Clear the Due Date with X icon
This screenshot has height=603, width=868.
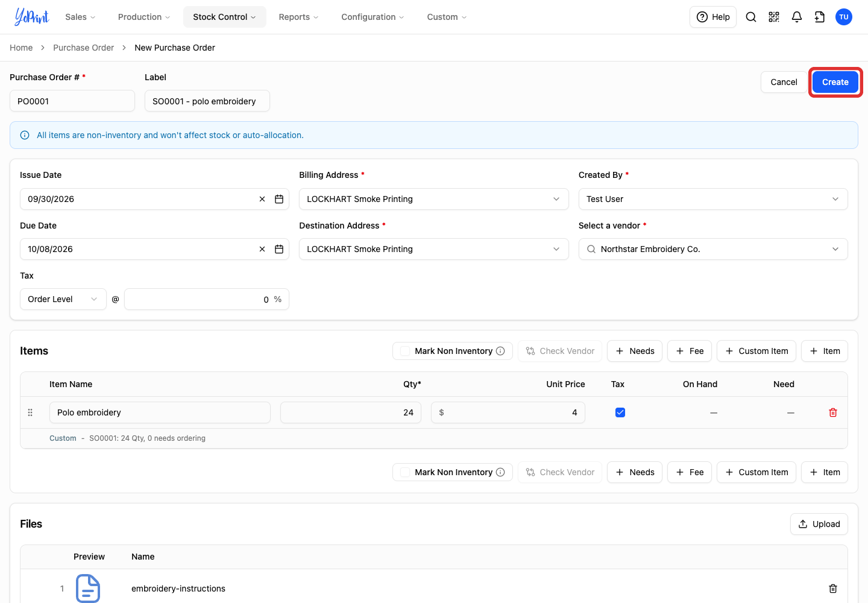(262, 249)
